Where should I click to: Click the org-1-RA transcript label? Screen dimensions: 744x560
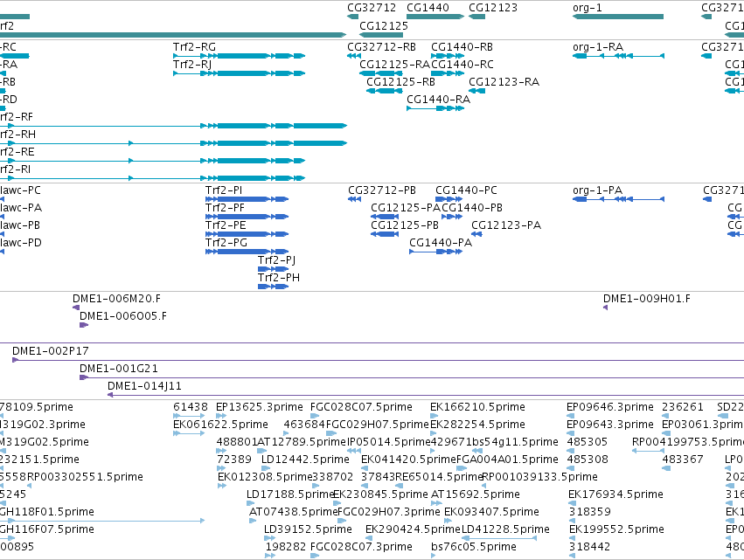tap(598, 47)
